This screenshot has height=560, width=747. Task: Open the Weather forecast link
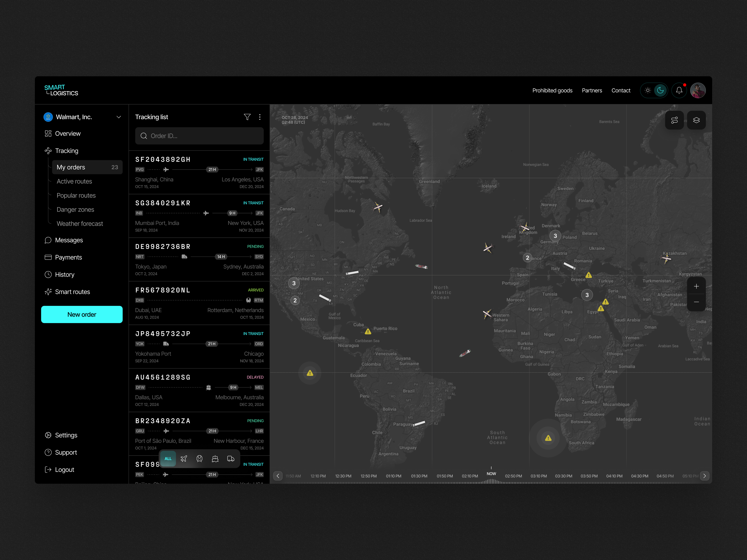pyautogui.click(x=80, y=224)
